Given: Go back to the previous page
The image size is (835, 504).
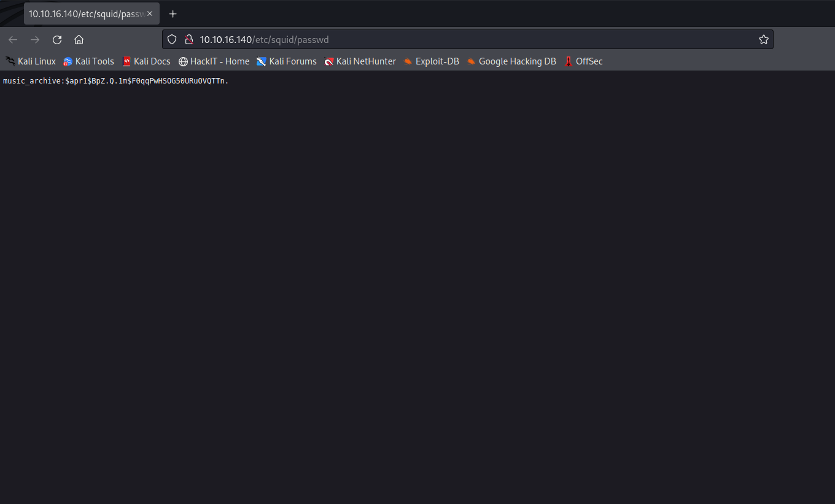Looking at the screenshot, I should [13, 40].
